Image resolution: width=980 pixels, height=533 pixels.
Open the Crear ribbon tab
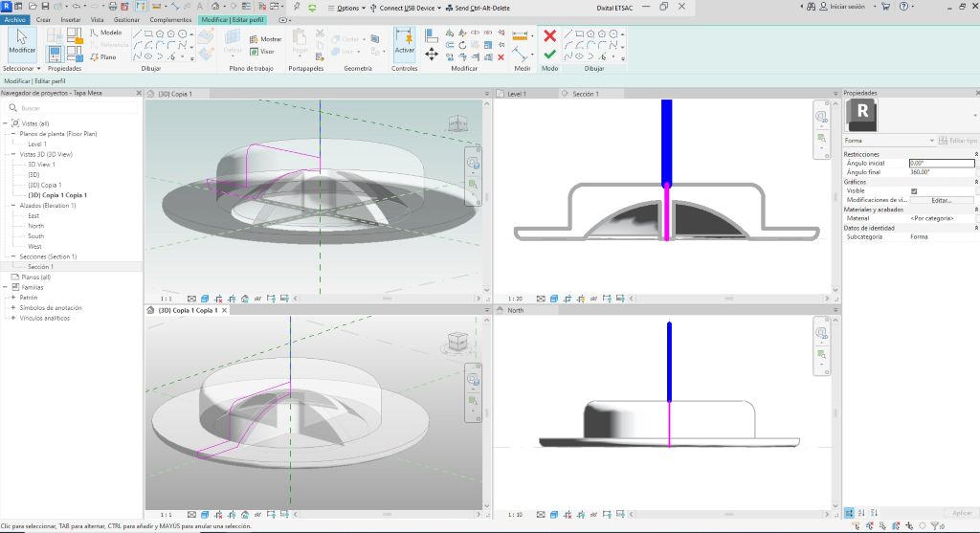point(43,20)
